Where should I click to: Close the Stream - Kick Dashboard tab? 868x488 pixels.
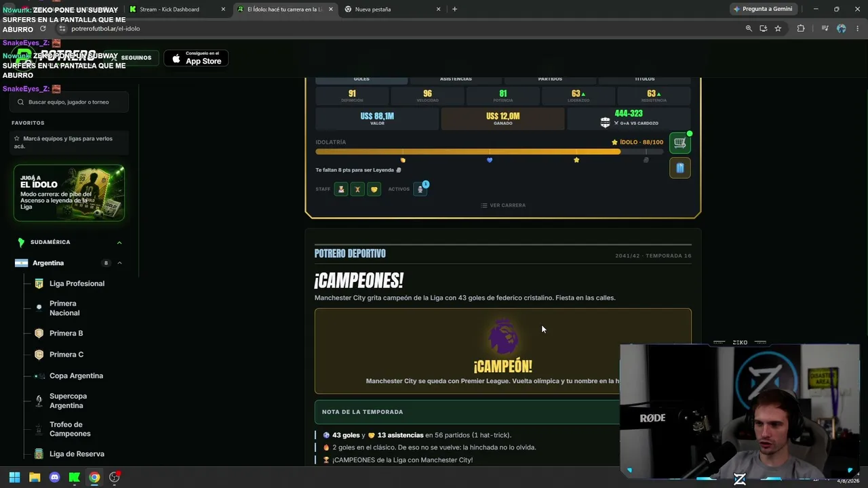click(x=223, y=9)
